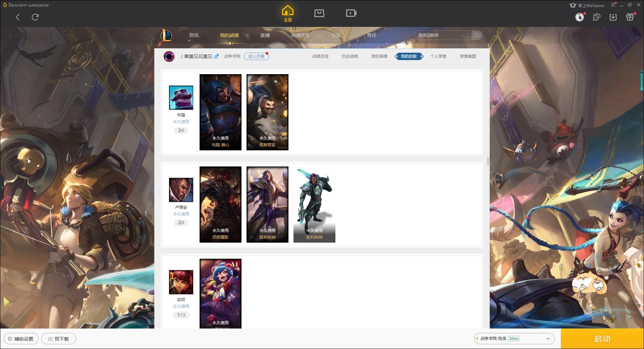Open the 安妮 skin card thumbnail
The width and height of the screenshot is (644, 349).
pyautogui.click(x=220, y=294)
